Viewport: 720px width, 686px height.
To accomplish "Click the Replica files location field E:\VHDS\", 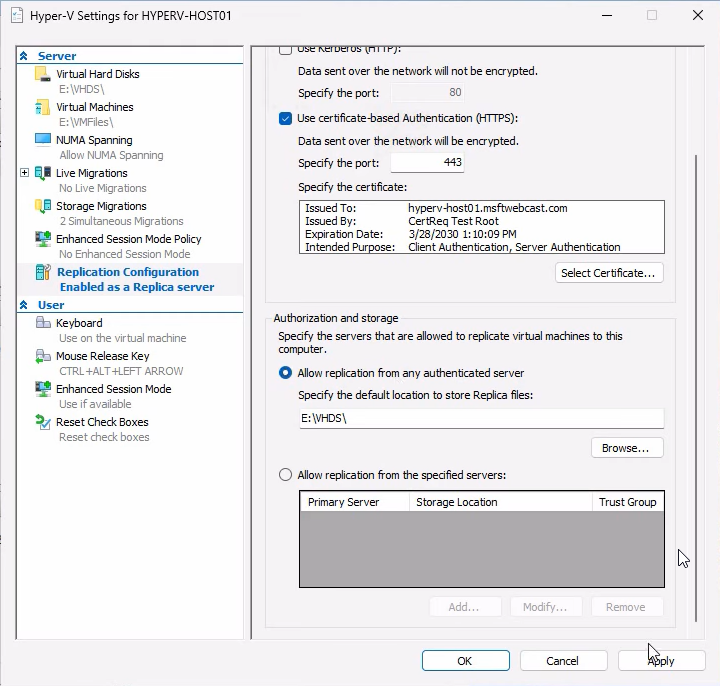I will [481, 418].
